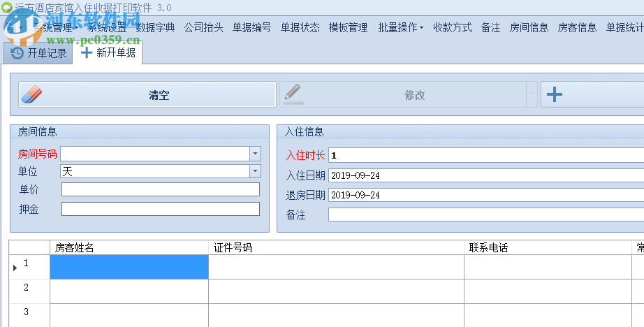Image resolution: width=644 pixels, height=327 pixels.
Task: Select the 联系电话 cell in row 2
Action: click(548, 291)
